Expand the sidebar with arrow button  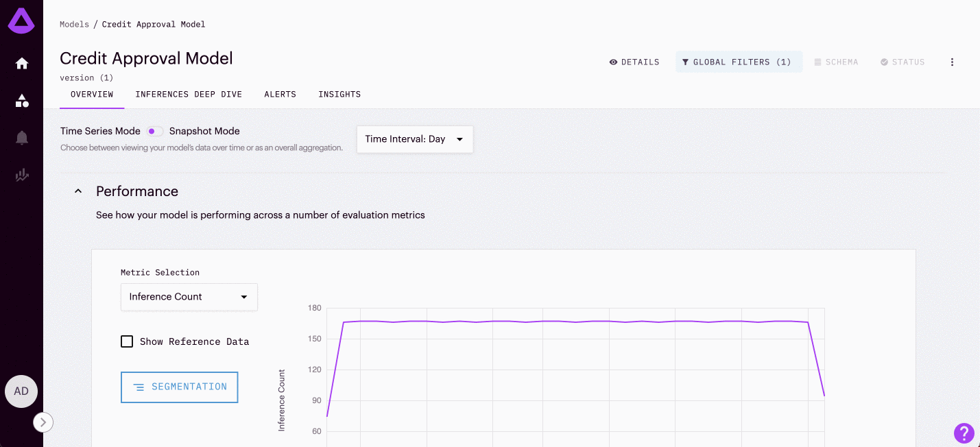point(43,422)
